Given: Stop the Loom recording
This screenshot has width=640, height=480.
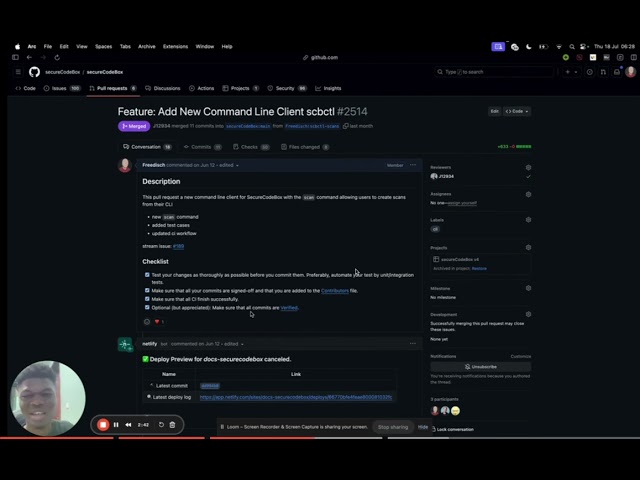Looking at the screenshot, I should coord(103,425).
